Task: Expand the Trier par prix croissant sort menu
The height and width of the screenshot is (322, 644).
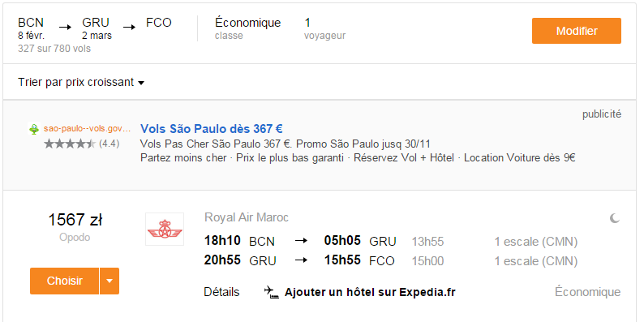Action: point(81,83)
